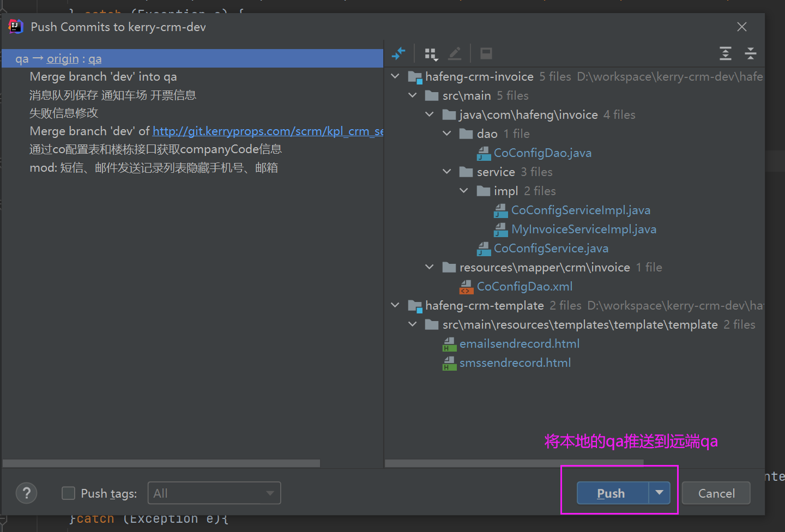The width and height of the screenshot is (785, 532).
Task: Click the IntelliJ logo in dialog title
Action: click(x=16, y=27)
